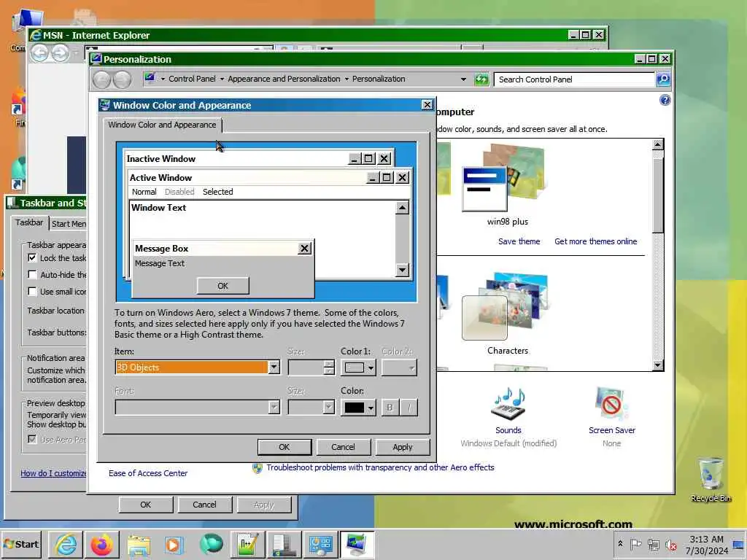
Task: Toggle the Use Aero Peek checkbox
Action: tap(32, 439)
